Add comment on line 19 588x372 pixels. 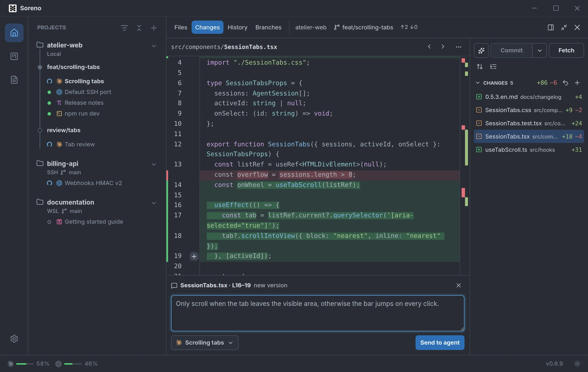pyautogui.click(x=194, y=256)
